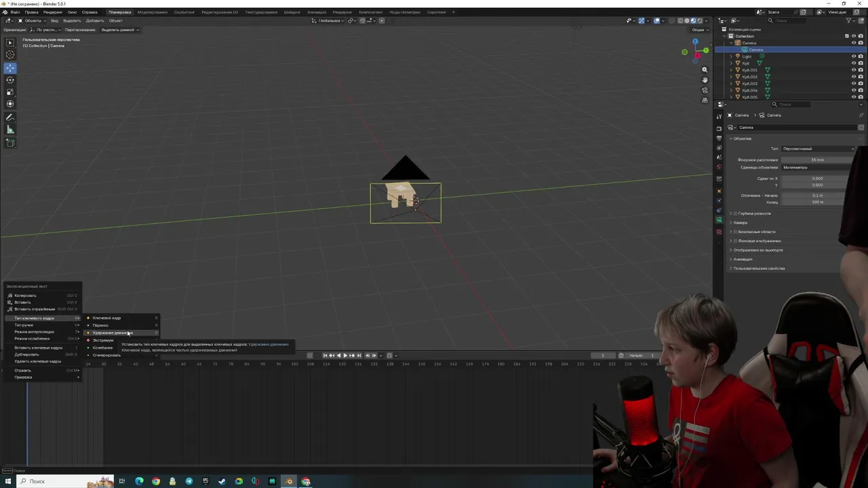Image resolution: width=868 pixels, height=488 pixels.
Task: Open the Объекты mode dropdown
Action: 32,20
